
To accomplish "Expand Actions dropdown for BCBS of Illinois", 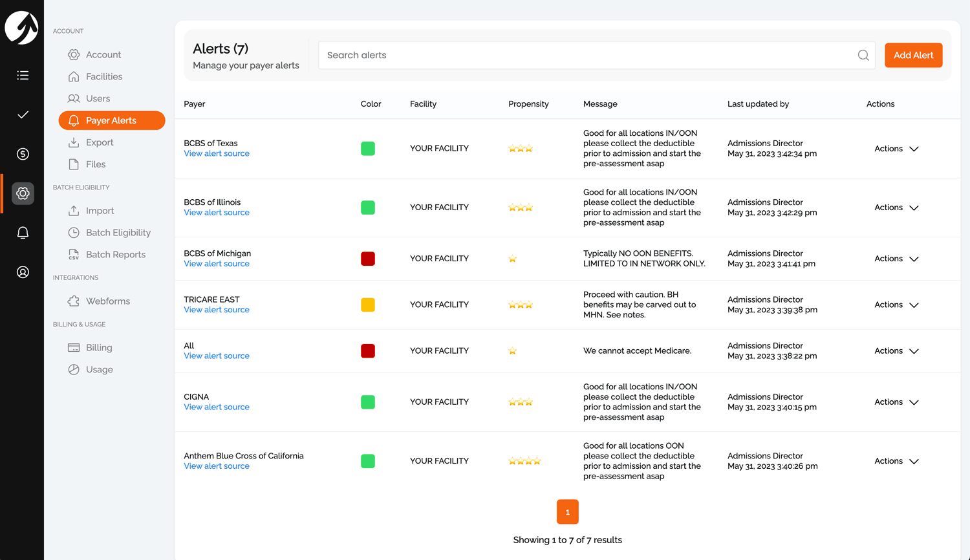I will click(896, 208).
